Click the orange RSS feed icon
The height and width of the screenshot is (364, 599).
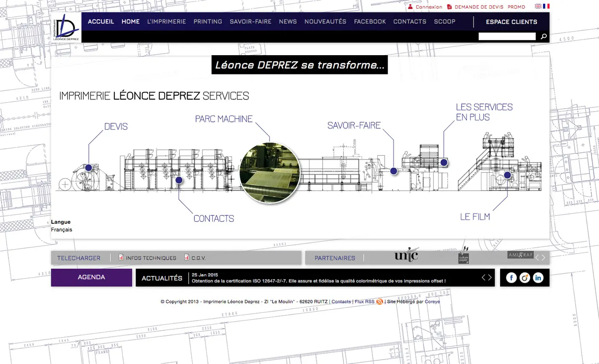(380, 302)
